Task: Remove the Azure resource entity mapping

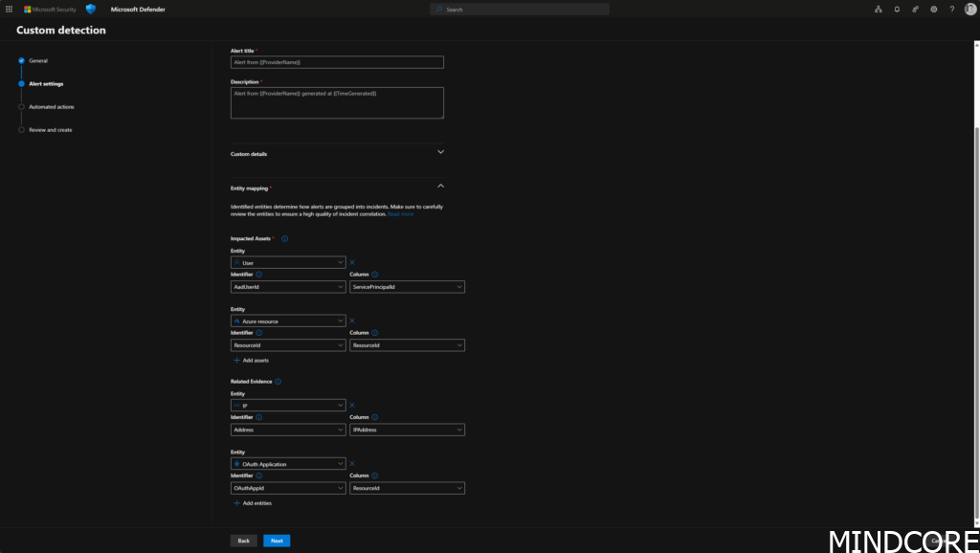Action: coord(352,321)
